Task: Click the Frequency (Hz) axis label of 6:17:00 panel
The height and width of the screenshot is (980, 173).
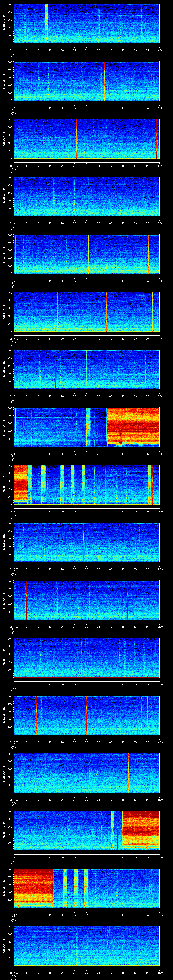Action: (x=4, y=946)
